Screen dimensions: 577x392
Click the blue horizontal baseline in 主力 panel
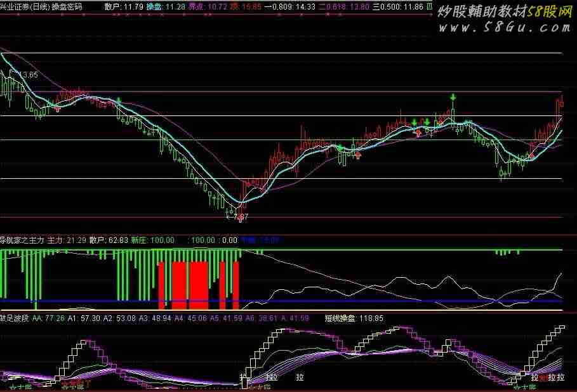point(281,301)
